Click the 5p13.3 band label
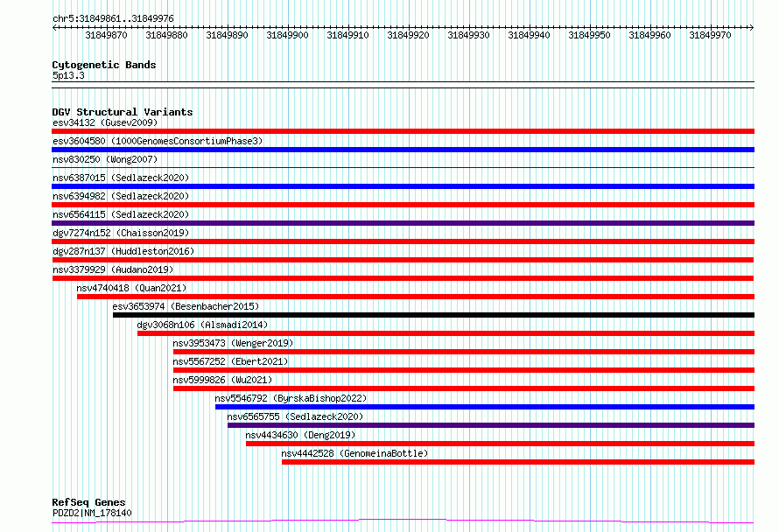Image resolution: width=779 pixels, height=532 pixels. (68, 75)
